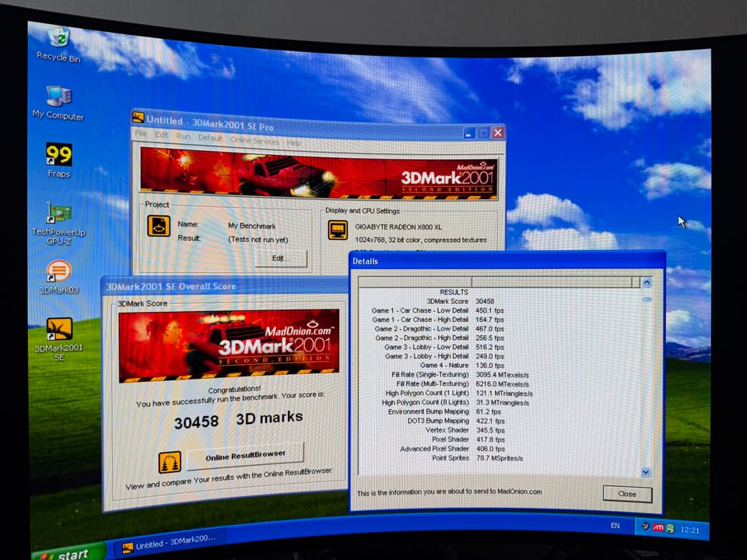Click the Environment Bump Mapping row

point(444,411)
